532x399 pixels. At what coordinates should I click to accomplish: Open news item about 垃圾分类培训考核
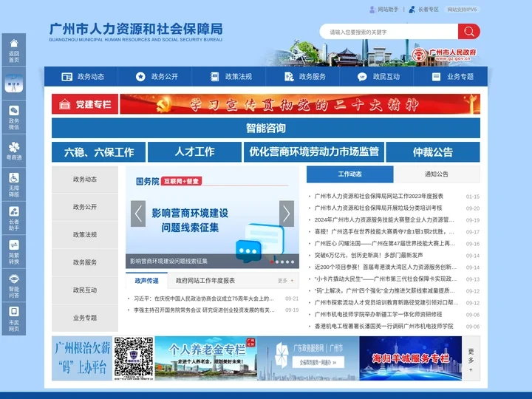coord(378,208)
